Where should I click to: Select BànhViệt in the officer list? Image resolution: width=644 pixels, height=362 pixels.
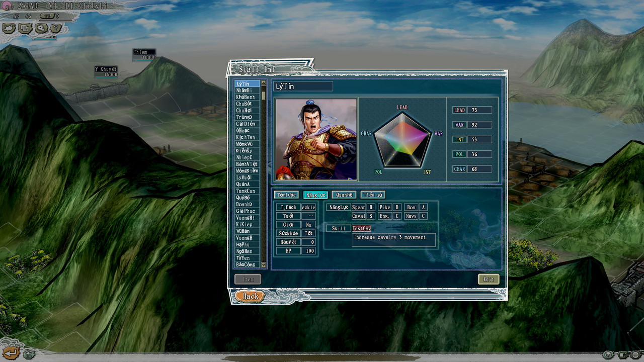247,164
